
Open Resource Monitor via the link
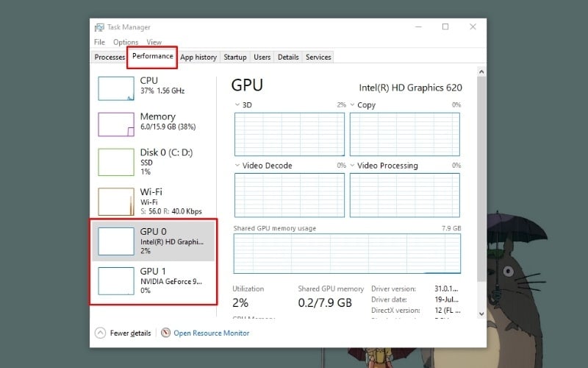tap(211, 333)
